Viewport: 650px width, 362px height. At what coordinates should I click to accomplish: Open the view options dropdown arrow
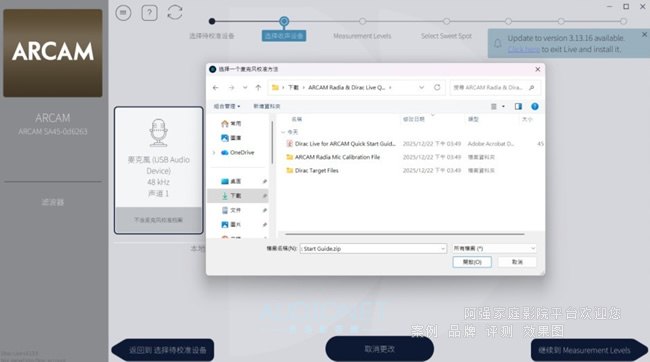[x=504, y=107]
